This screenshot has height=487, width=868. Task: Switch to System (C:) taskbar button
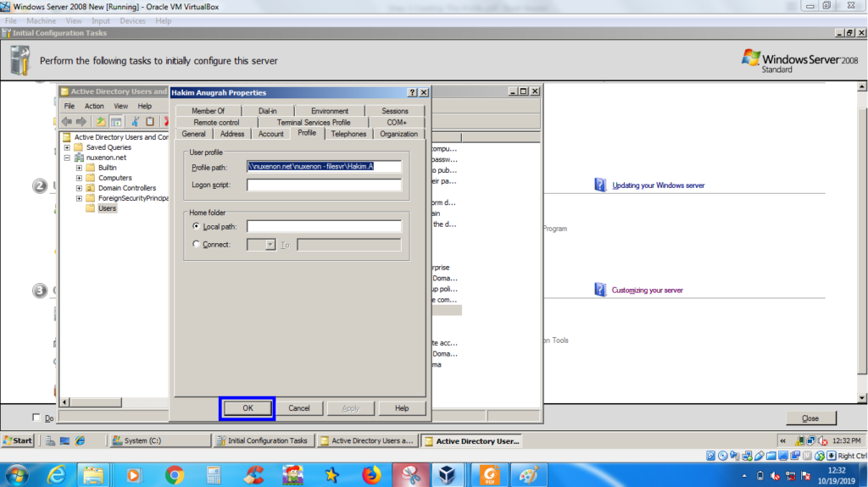(160, 440)
